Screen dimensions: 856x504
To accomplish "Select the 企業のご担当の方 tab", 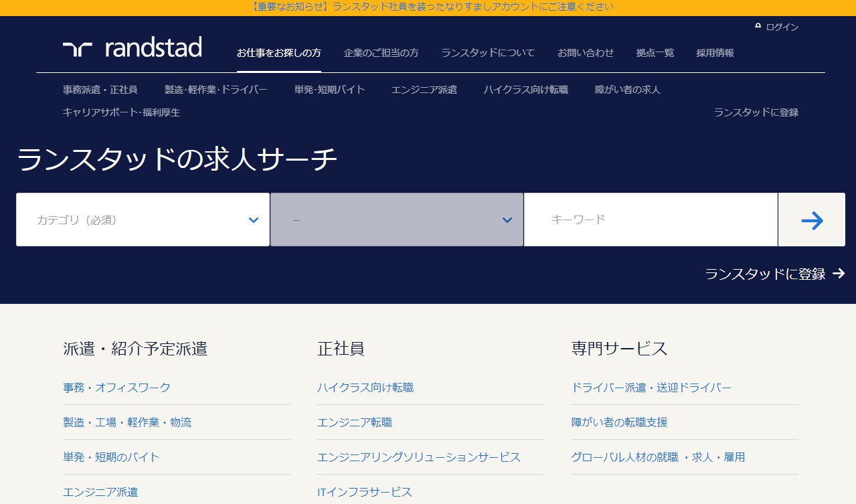I will pyautogui.click(x=381, y=53).
